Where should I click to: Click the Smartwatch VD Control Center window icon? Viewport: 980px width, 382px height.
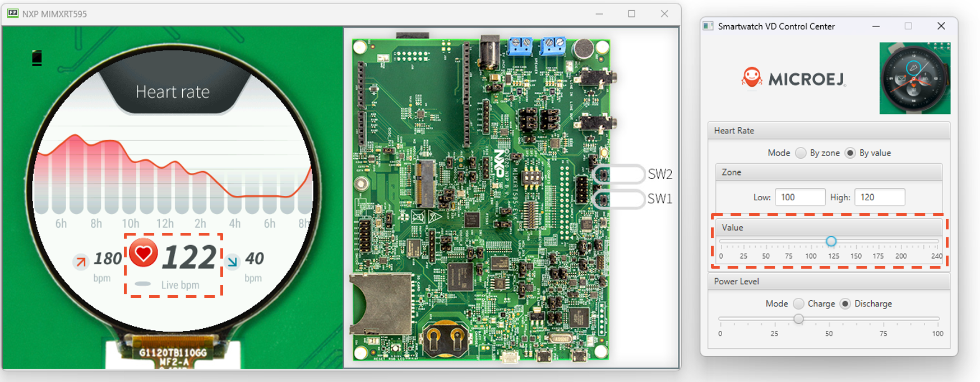[x=708, y=26]
